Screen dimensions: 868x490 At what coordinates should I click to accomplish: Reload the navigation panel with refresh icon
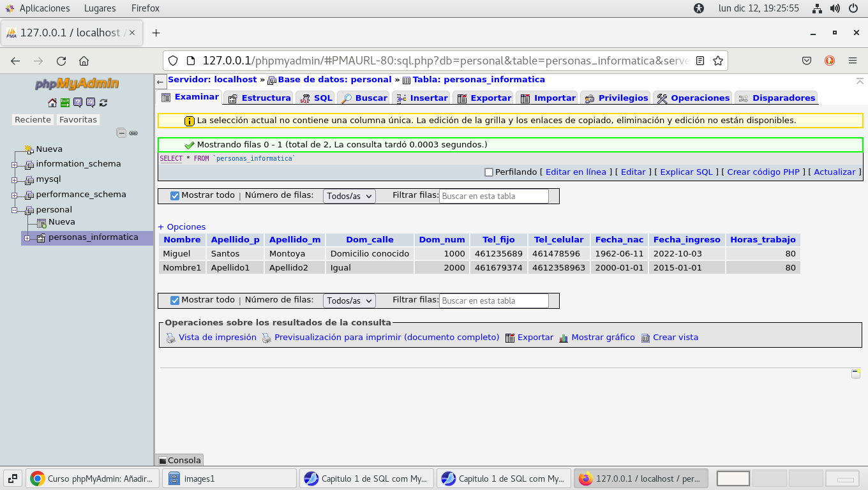coord(103,103)
